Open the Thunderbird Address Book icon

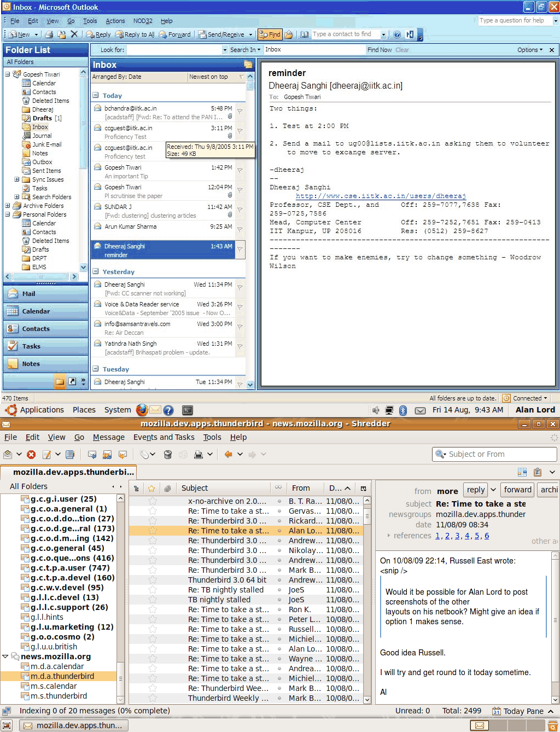[x=70, y=454]
